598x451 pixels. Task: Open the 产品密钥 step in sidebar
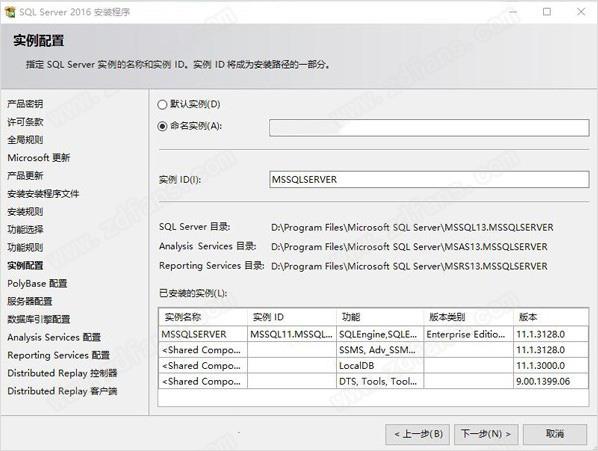pos(25,104)
